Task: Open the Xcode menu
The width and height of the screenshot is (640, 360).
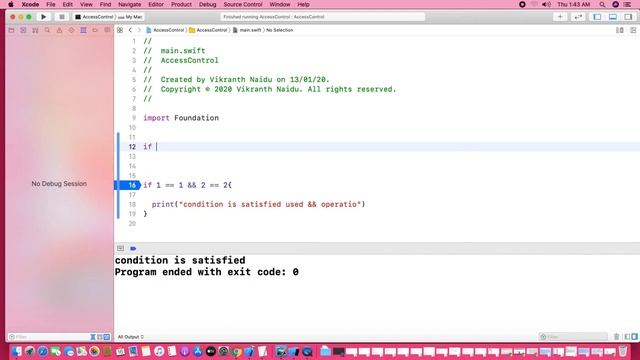Action: pos(30,4)
